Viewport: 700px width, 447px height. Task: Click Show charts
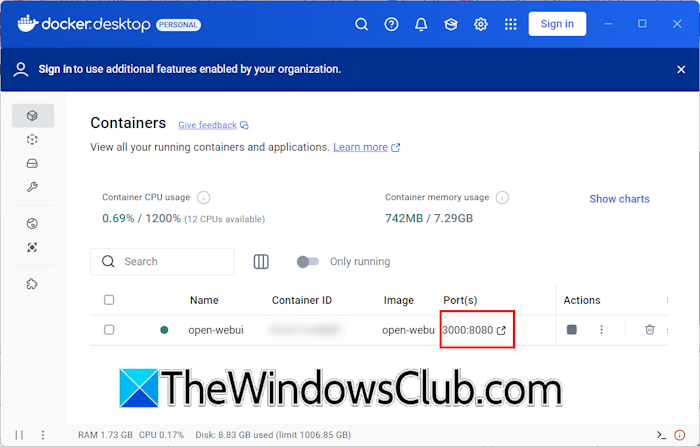(619, 199)
